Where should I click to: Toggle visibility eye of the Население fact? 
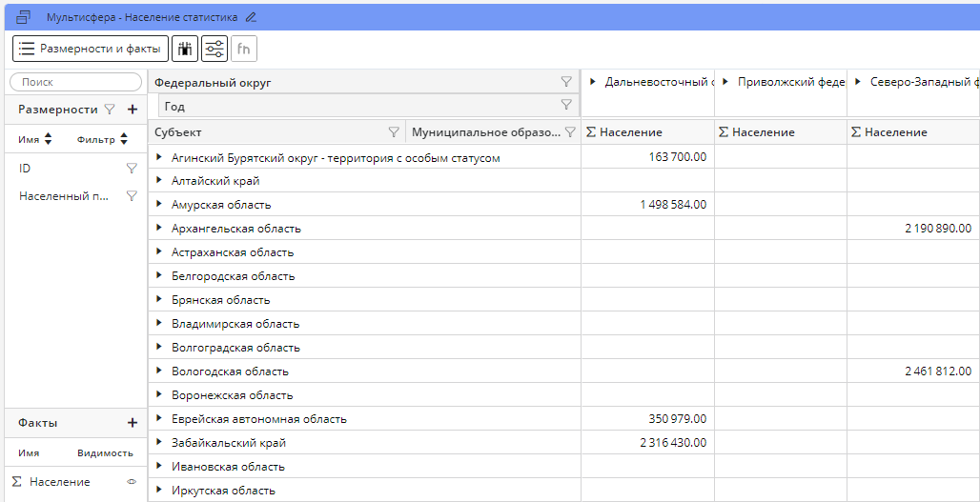[x=132, y=482]
